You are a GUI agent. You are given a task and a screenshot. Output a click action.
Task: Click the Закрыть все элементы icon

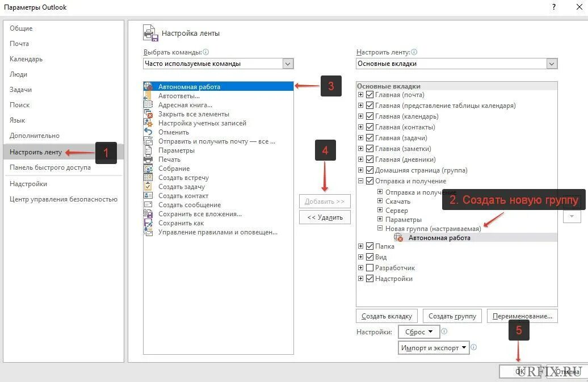tap(148, 114)
